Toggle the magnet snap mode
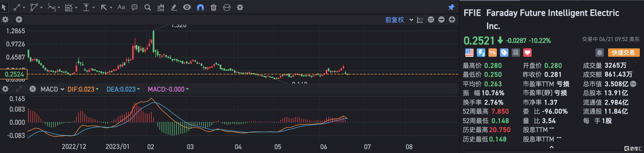 [x=200, y=7]
